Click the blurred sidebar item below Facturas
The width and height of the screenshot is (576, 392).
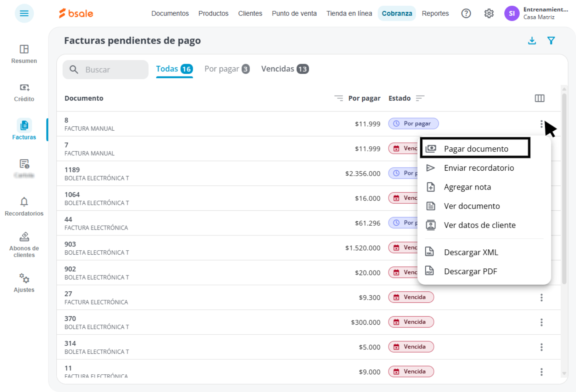24,169
